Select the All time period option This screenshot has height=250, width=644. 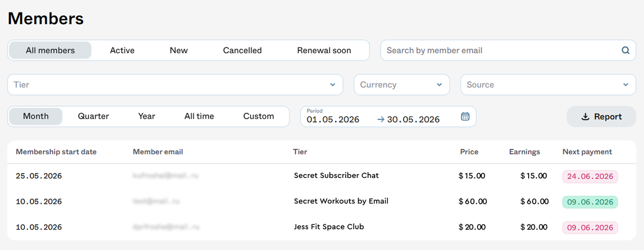point(199,116)
